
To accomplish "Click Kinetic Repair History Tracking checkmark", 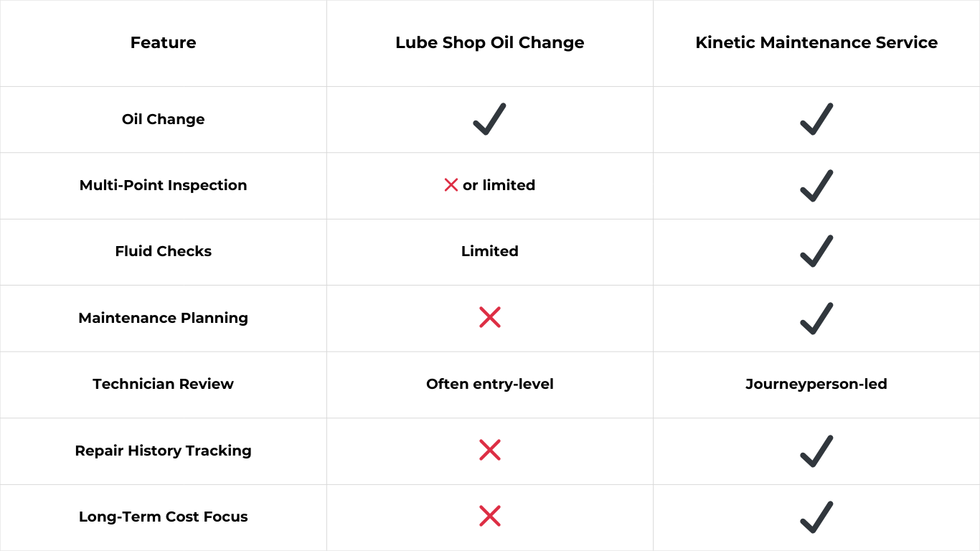I will 816,451.
